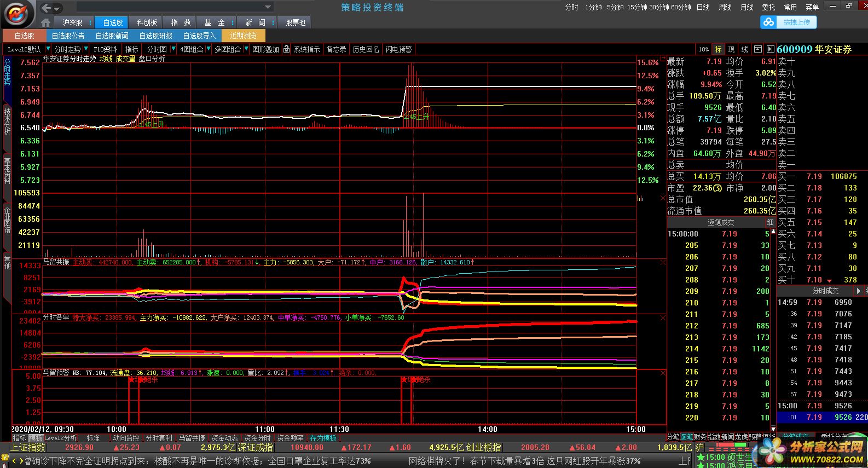Expand the 多图组合 dropdown arrow
The width and height of the screenshot is (868, 468).
[x=246, y=49]
